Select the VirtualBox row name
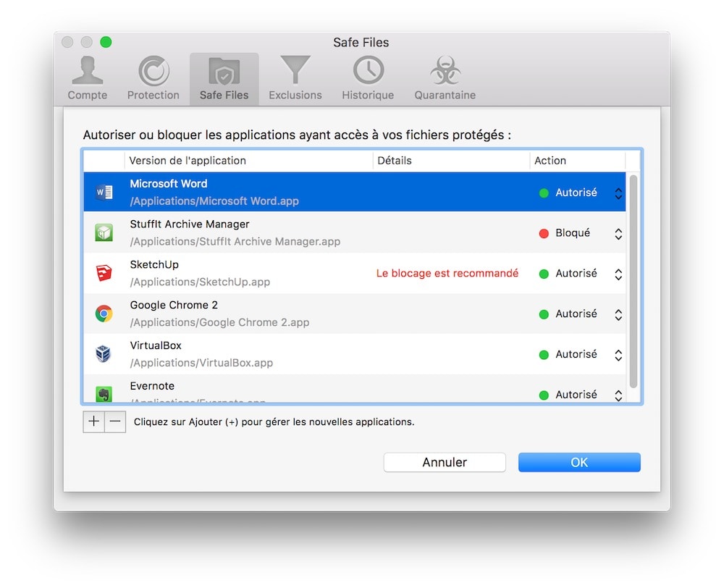This screenshot has width=724, height=588. pyautogui.click(x=156, y=345)
